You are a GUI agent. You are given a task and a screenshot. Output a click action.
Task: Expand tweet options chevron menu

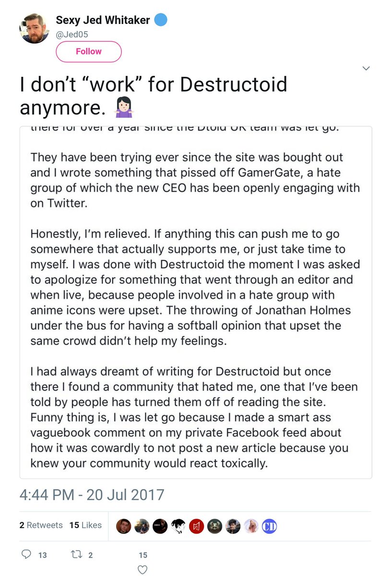click(366, 69)
